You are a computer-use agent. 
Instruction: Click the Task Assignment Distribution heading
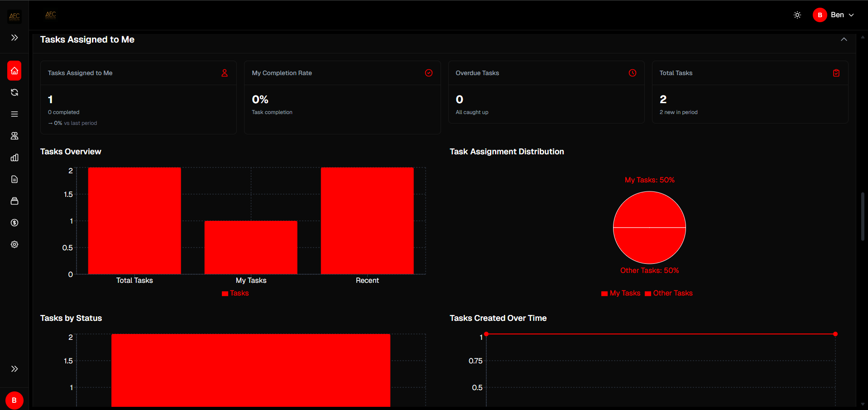coord(507,152)
